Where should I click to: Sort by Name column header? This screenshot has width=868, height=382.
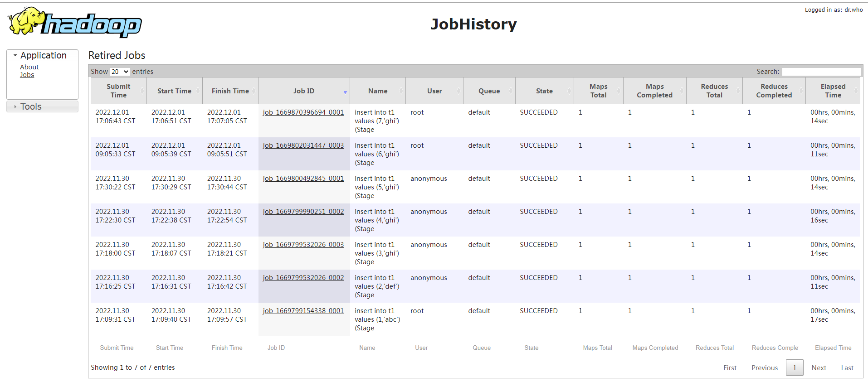pyautogui.click(x=378, y=91)
